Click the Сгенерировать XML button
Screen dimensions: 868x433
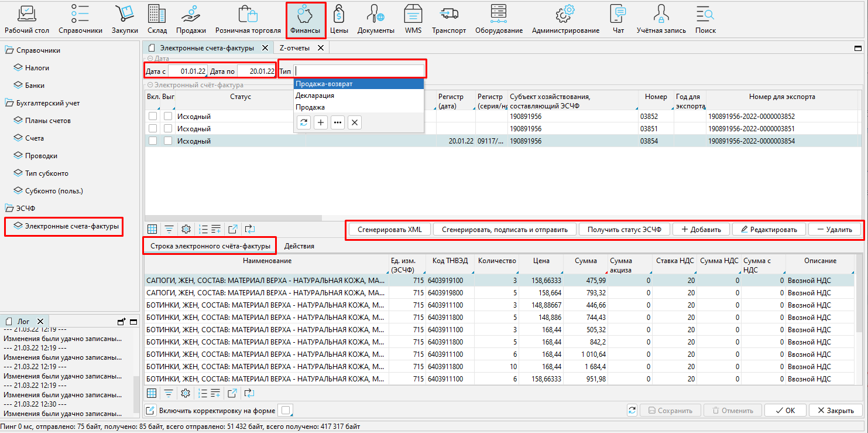pyautogui.click(x=389, y=230)
